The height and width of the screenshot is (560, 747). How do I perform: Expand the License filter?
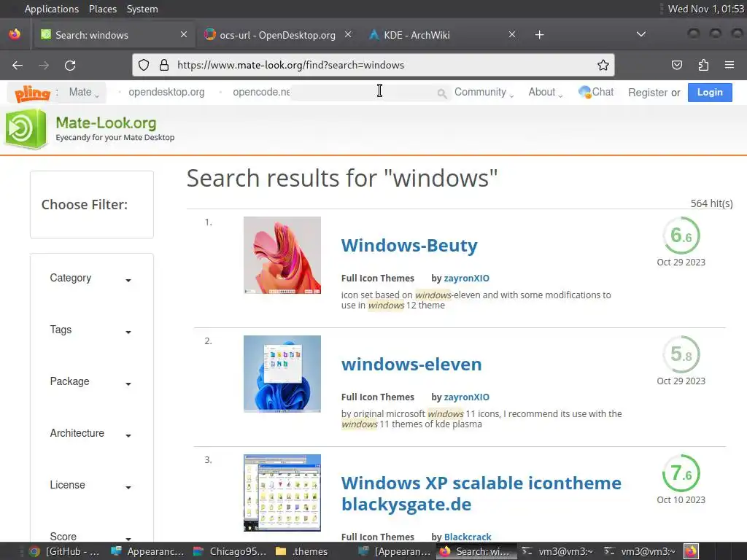coord(90,485)
